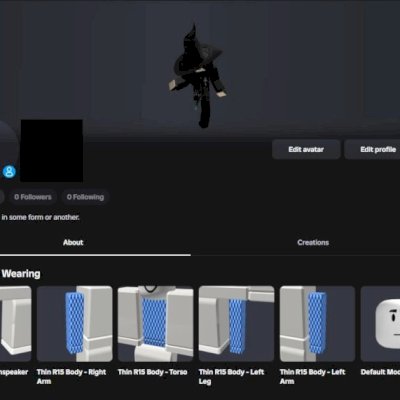
Task: Open the 0 Followers count
Action: coord(33,197)
